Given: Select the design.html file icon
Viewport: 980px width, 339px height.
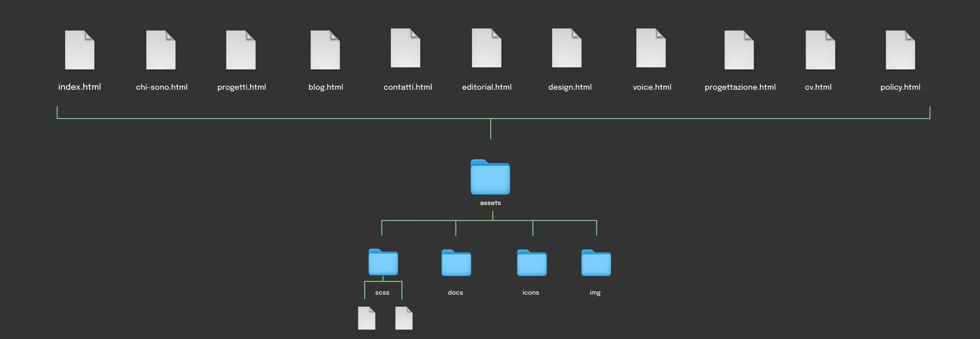Looking at the screenshot, I should 567,48.
